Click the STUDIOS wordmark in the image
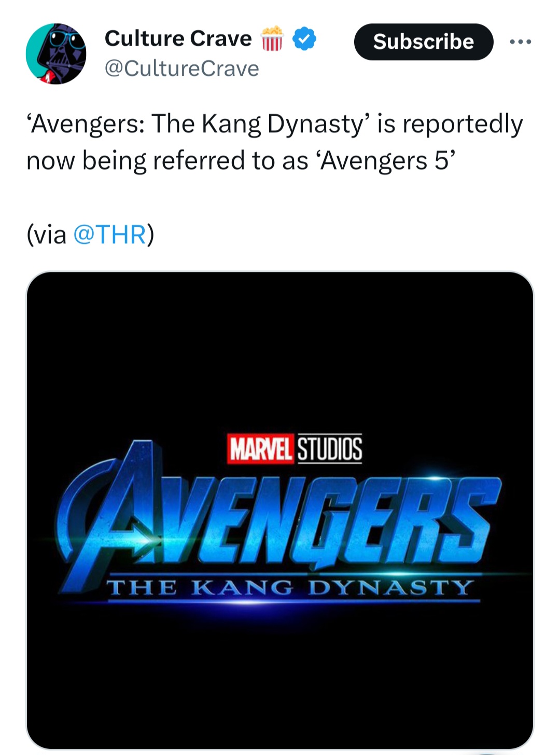Image resolution: width=560 pixels, height=755 pixels. [x=329, y=449]
